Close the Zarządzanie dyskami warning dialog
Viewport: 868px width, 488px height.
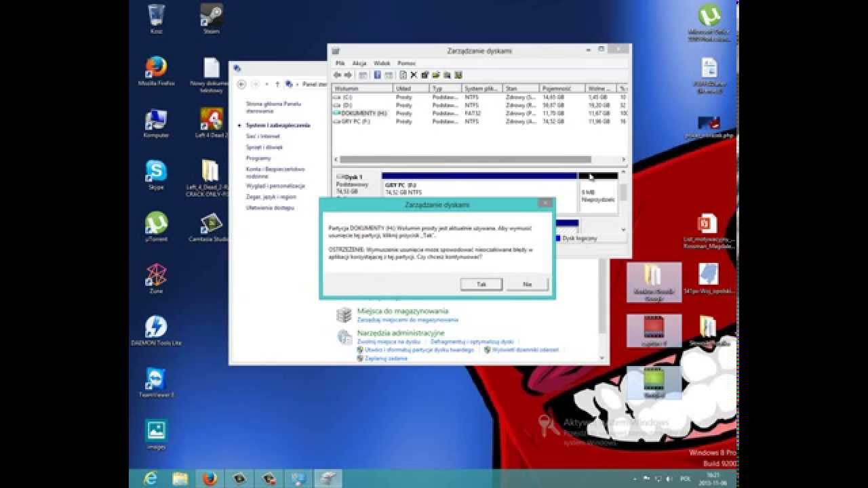(x=545, y=203)
